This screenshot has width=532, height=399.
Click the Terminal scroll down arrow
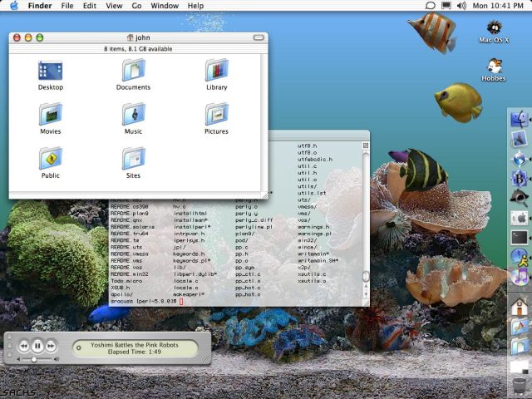point(366,294)
